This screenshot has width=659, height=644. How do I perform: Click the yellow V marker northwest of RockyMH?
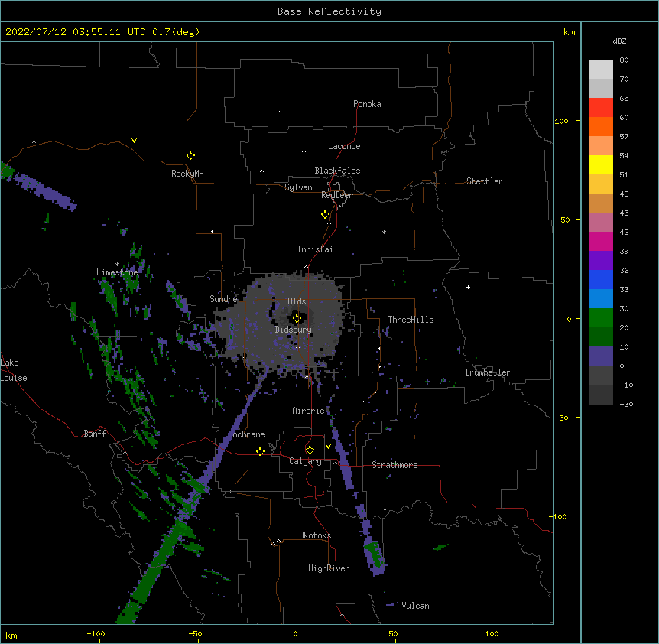click(x=134, y=141)
